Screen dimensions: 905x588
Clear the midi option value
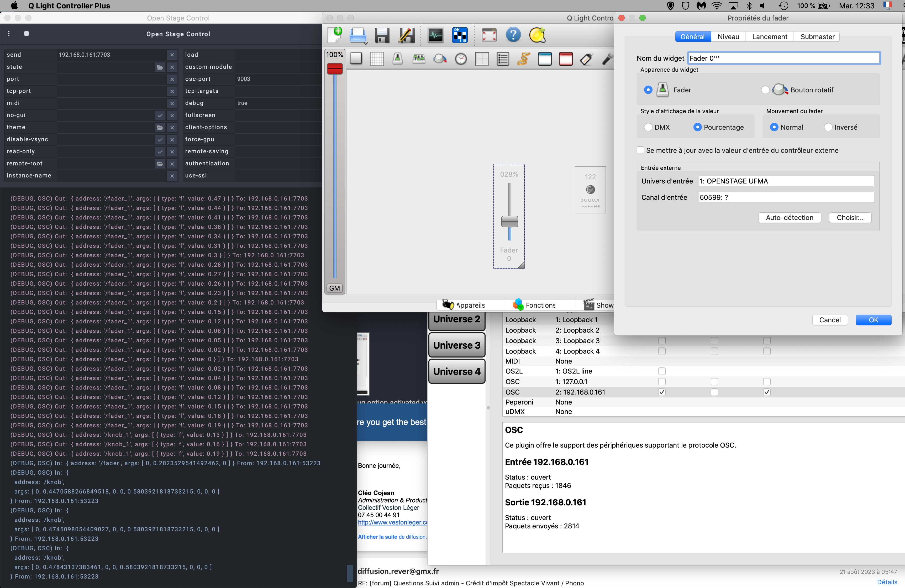point(172,103)
